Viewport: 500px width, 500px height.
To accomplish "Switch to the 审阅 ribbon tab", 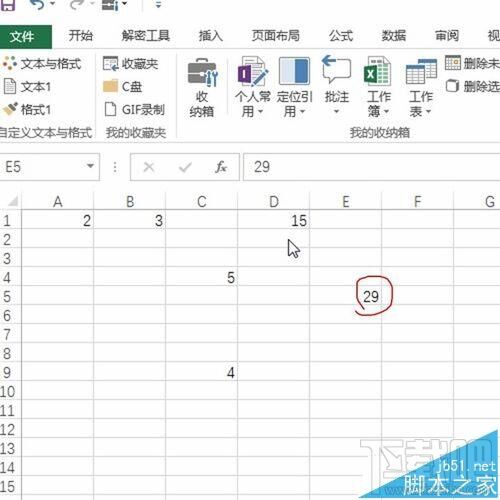I will tap(447, 36).
